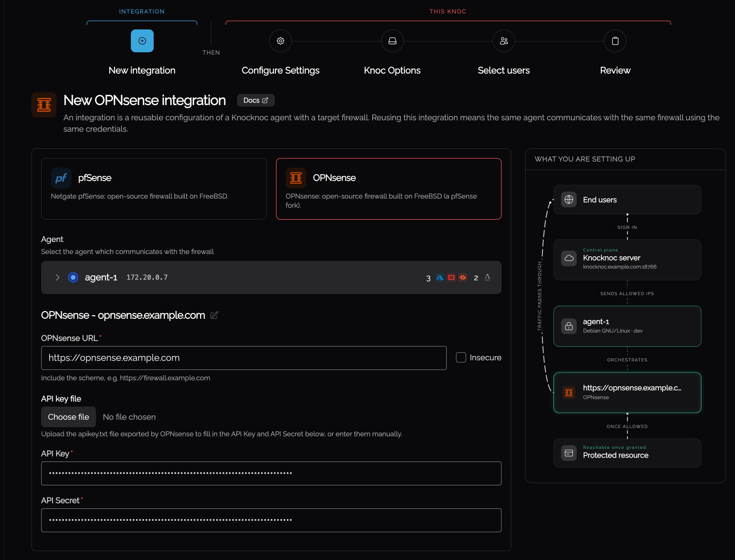Expand the agent-1 row chevron
The width and height of the screenshot is (735, 560).
(57, 277)
